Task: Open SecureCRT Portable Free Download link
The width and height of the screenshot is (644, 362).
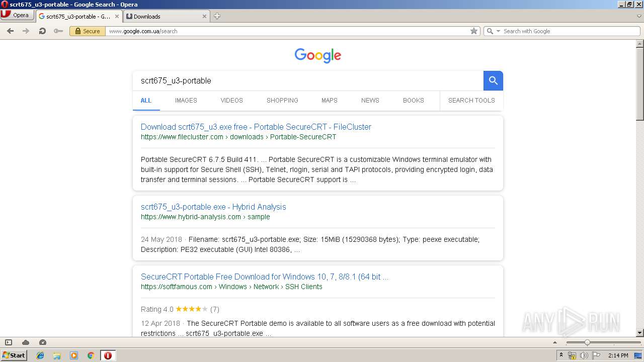Action: [x=265, y=277]
